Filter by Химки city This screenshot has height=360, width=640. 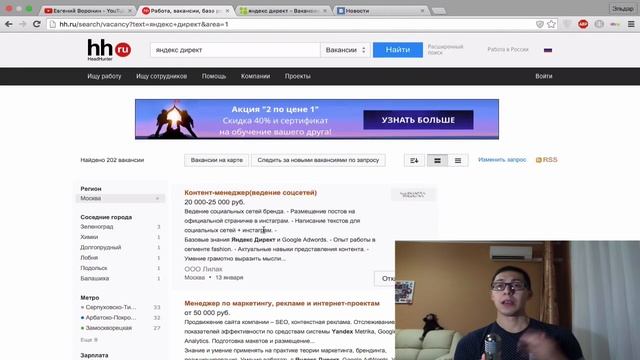(x=89, y=237)
